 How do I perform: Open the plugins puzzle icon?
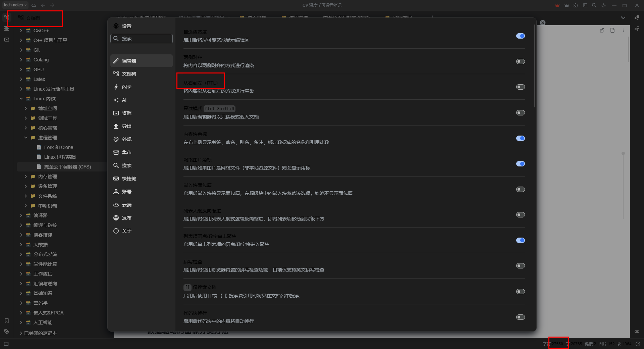(576, 5)
